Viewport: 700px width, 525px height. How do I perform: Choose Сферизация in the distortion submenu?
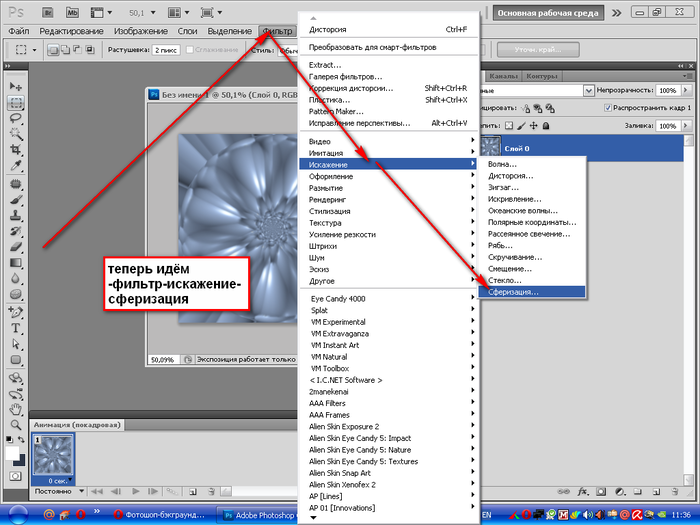[x=531, y=292]
